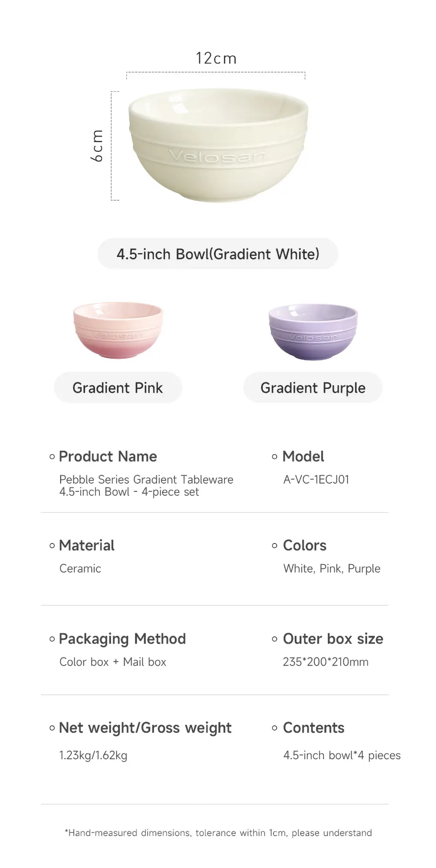The width and height of the screenshot is (436, 868).
Task: Choose the Gradient Pink label pill
Action: pyautogui.click(x=118, y=388)
